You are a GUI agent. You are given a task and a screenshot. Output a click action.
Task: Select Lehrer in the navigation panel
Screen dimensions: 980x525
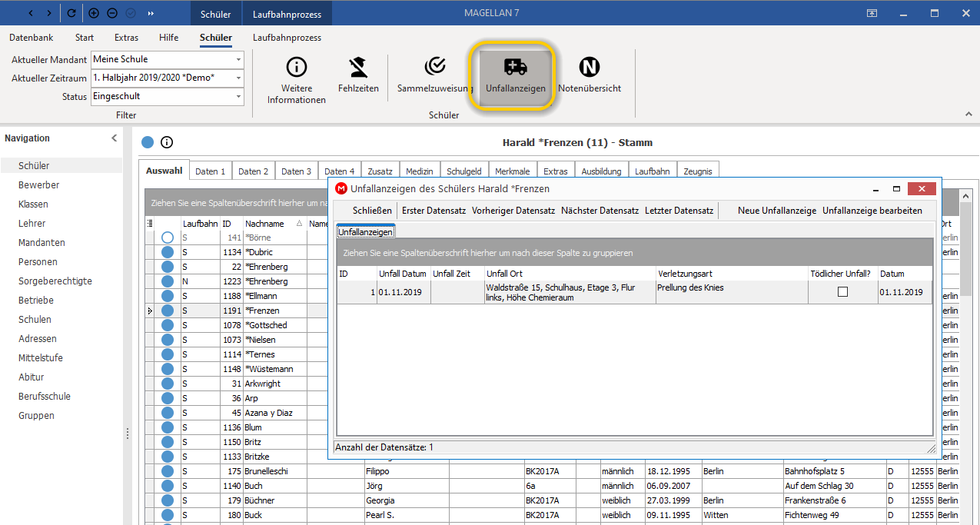[32, 224]
